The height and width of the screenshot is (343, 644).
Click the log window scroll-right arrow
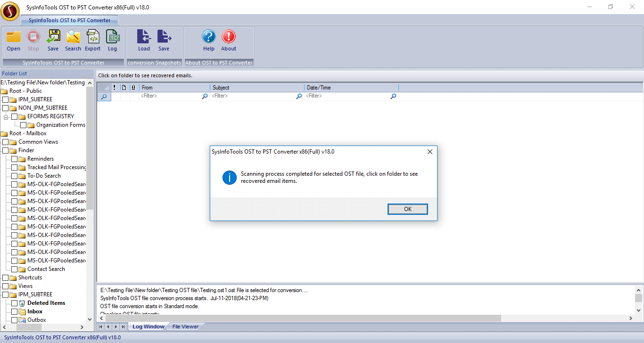tap(630, 318)
